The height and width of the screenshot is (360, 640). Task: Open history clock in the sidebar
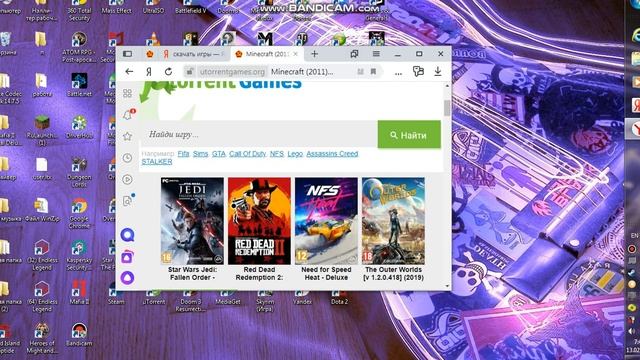point(127,158)
